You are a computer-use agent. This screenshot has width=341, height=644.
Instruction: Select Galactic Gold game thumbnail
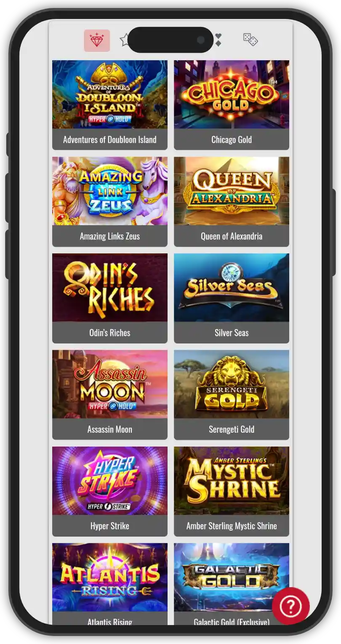[232, 577]
